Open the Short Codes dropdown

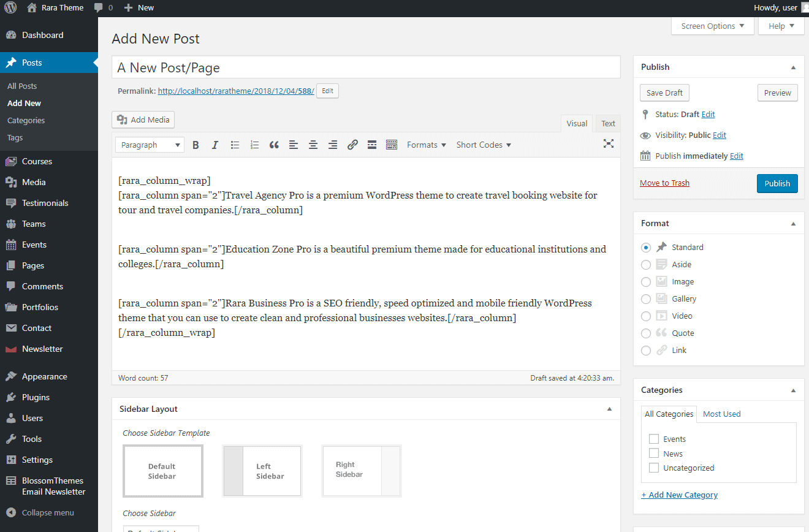coord(484,145)
